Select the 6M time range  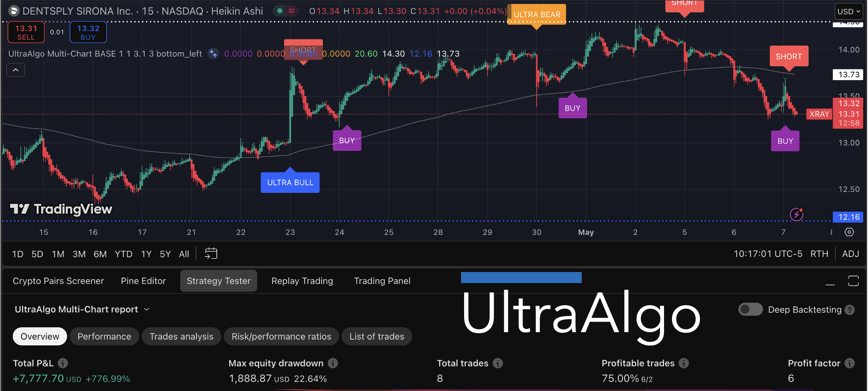(x=100, y=254)
